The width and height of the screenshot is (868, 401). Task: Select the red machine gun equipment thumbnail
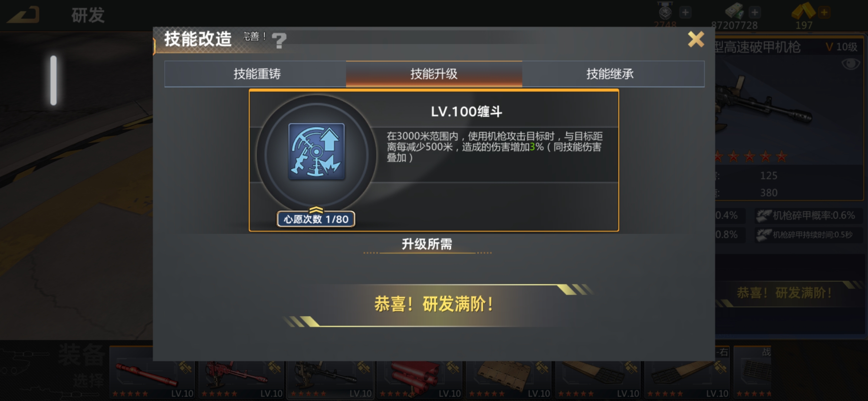pos(241,379)
